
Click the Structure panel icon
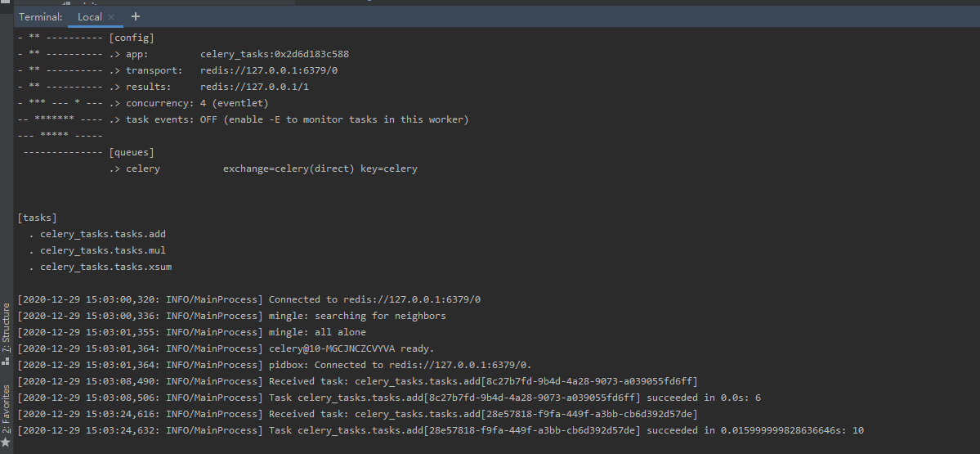click(x=6, y=361)
